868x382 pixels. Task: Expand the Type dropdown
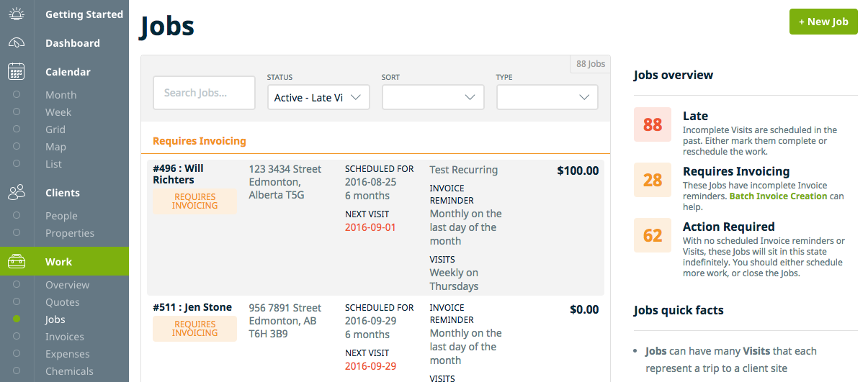pos(547,98)
